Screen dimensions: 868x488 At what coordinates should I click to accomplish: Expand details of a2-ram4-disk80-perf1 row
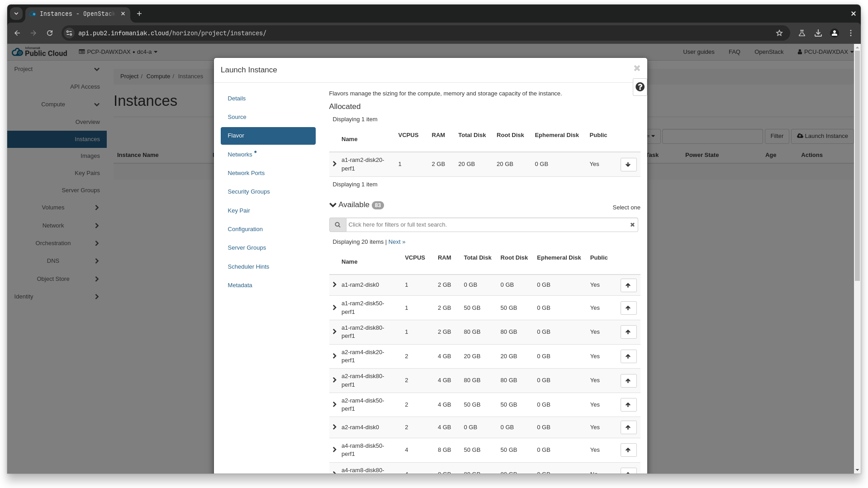pos(334,380)
